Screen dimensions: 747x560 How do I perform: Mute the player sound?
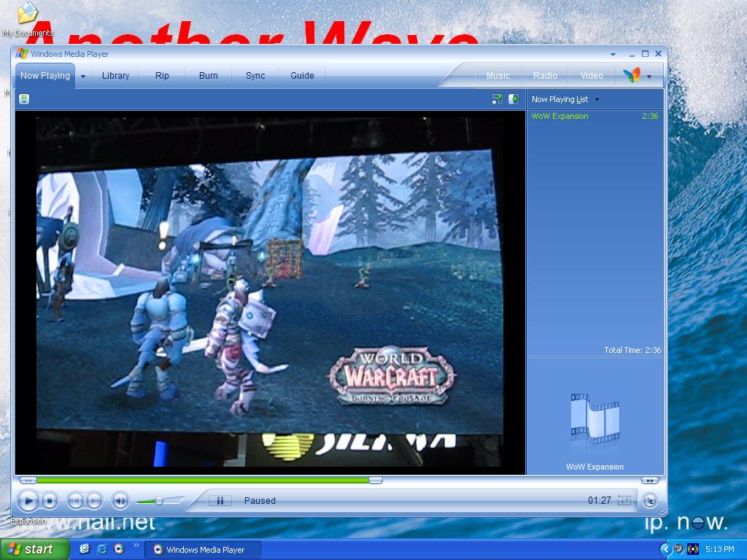[120, 501]
